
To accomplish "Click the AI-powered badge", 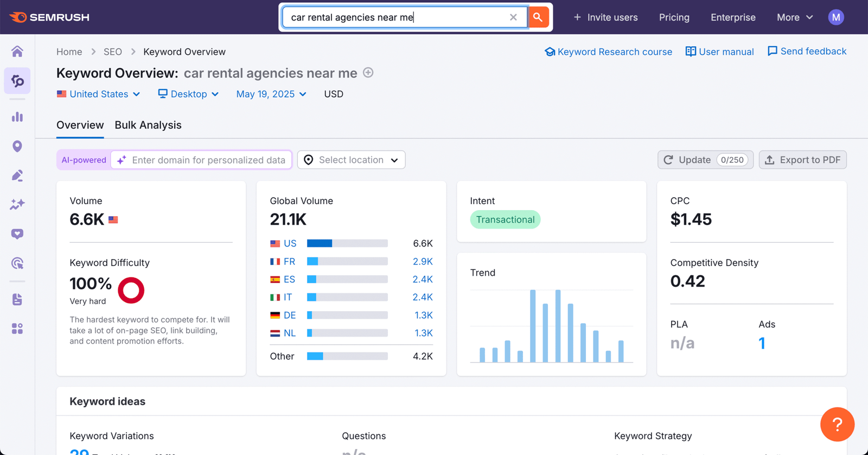I will [84, 160].
